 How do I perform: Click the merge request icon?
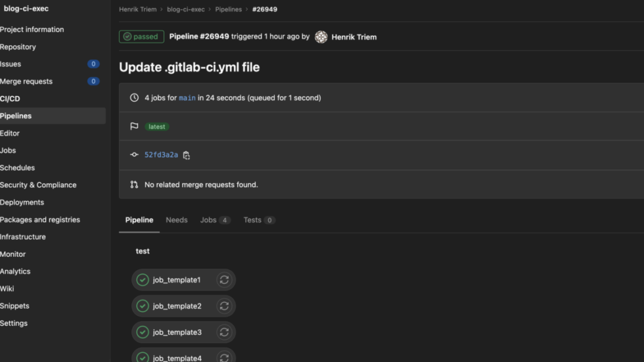(134, 185)
